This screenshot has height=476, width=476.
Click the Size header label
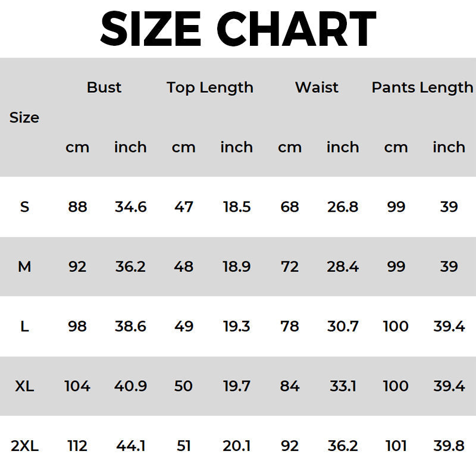pos(24,118)
